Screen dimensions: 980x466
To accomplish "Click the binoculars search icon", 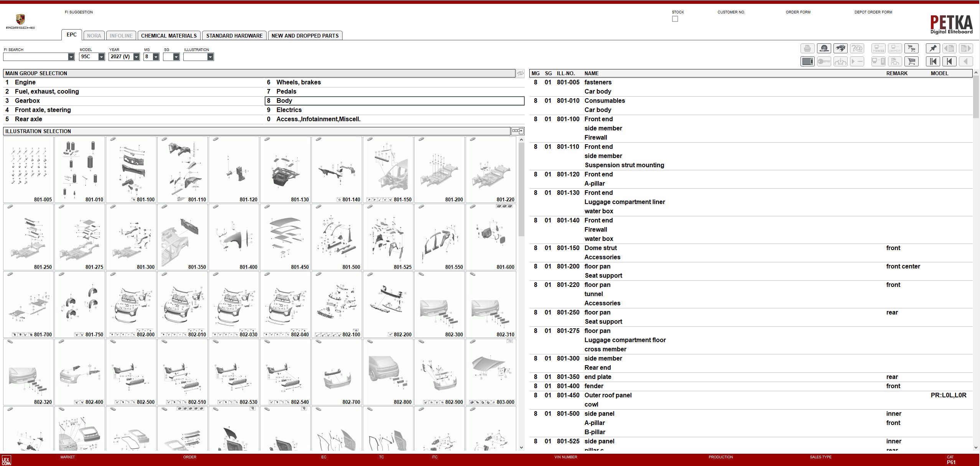I will [x=840, y=48].
